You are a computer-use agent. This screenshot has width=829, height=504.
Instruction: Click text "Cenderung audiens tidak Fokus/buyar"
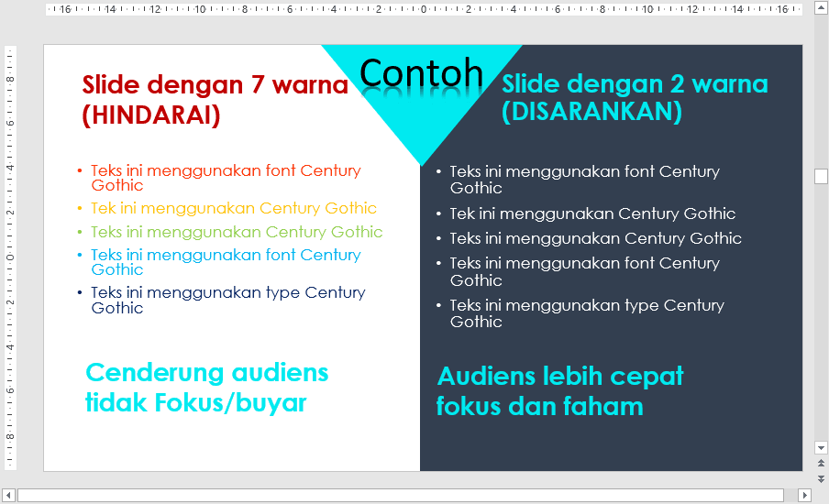click(x=206, y=388)
